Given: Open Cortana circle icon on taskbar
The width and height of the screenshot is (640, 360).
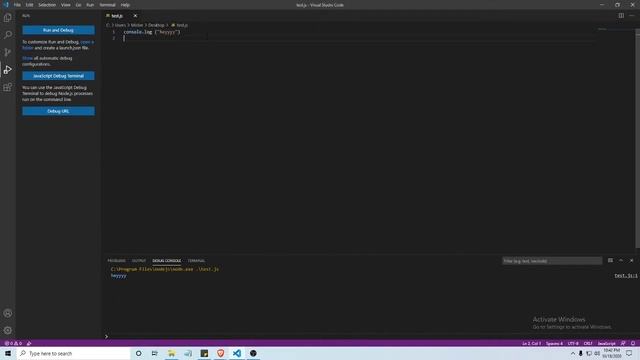Looking at the screenshot, I should [138, 353].
